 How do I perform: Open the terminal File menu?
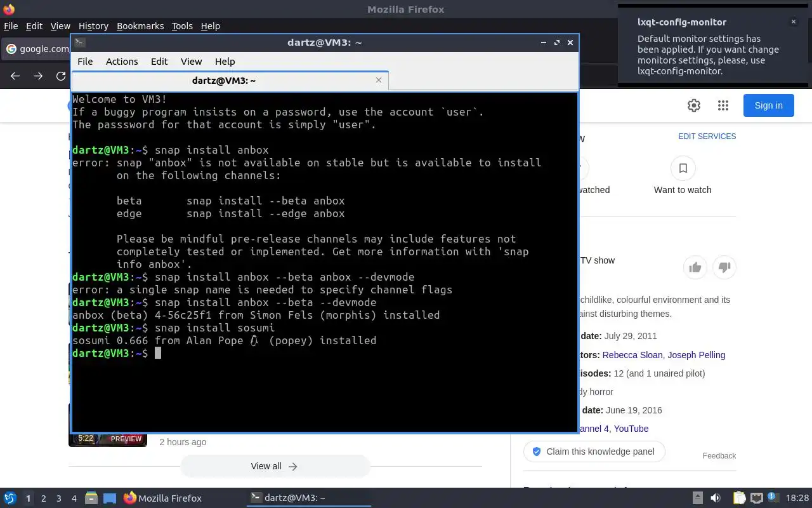pos(85,62)
